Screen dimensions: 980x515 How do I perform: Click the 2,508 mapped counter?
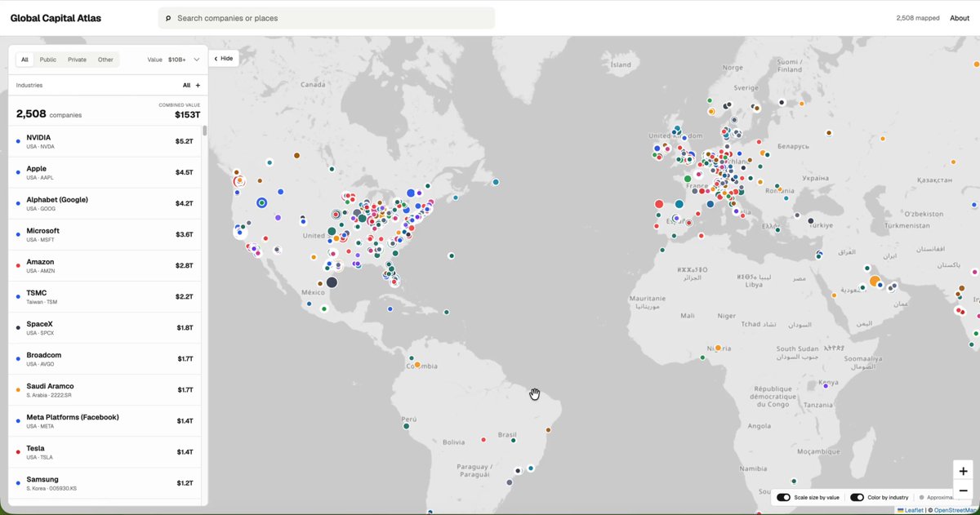[918, 18]
